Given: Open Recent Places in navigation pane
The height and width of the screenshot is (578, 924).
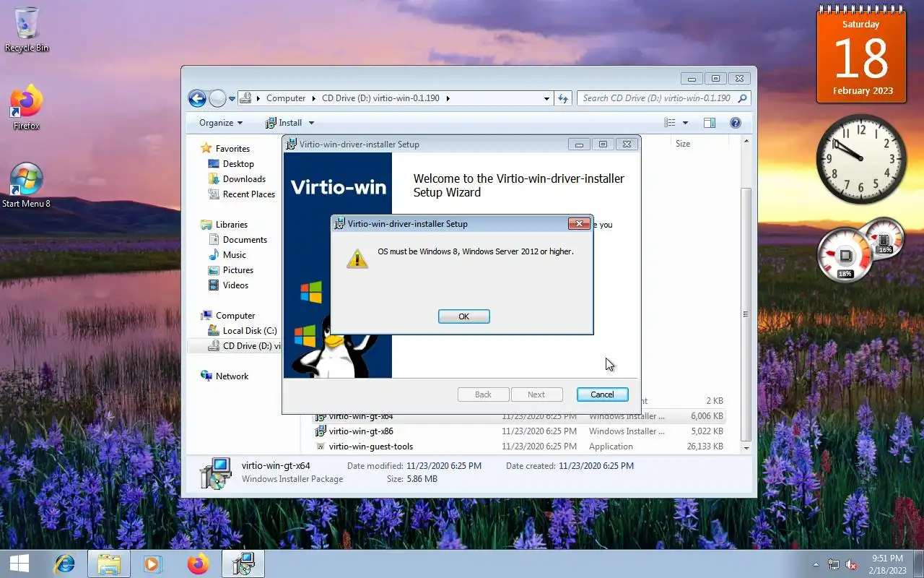Looking at the screenshot, I should click(248, 194).
